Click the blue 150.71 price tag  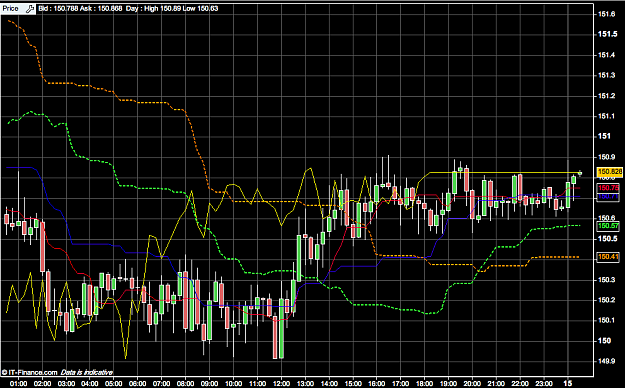608,197
